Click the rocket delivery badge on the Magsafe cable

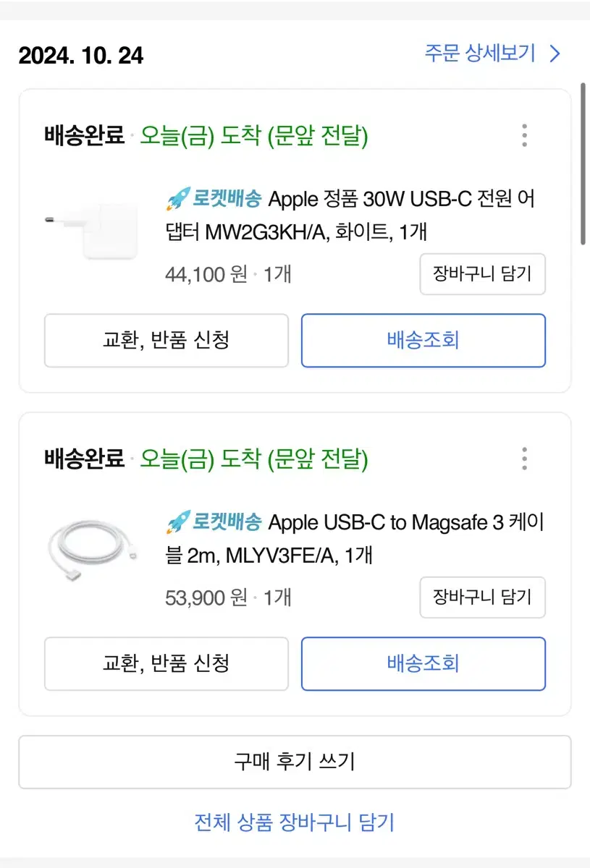pyautogui.click(x=213, y=522)
